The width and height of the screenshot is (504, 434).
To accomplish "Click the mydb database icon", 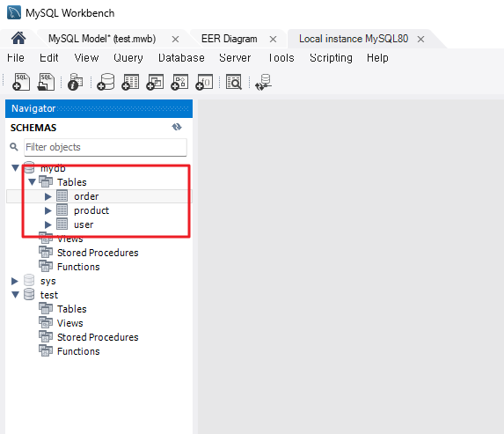I will 29,167.
